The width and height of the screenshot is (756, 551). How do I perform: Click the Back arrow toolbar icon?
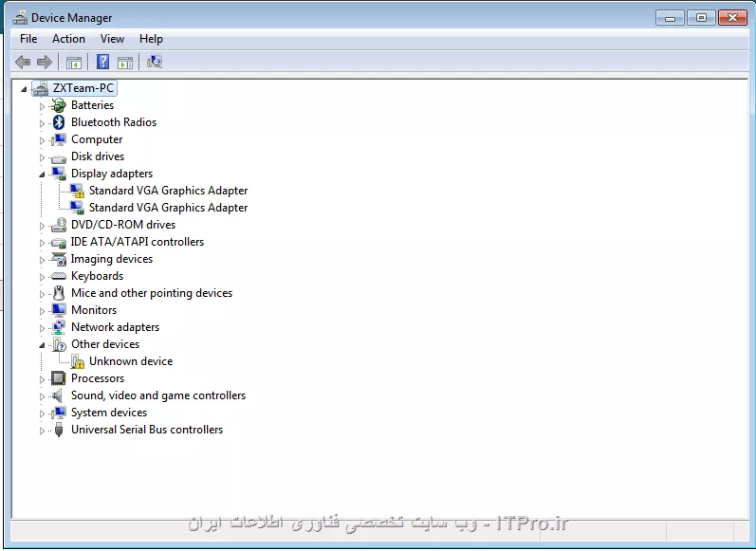tap(23, 62)
